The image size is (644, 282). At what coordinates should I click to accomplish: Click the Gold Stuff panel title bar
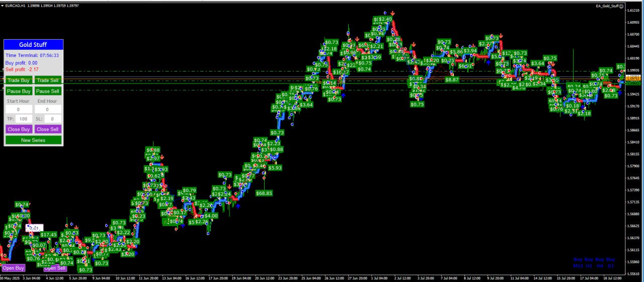tap(33, 45)
